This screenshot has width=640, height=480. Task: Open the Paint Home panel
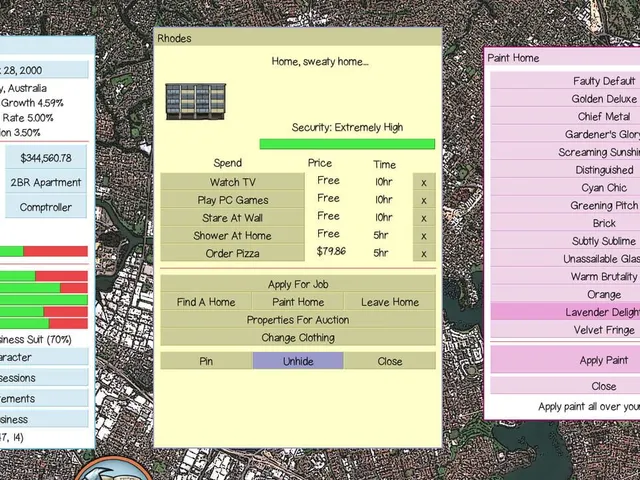(x=298, y=302)
